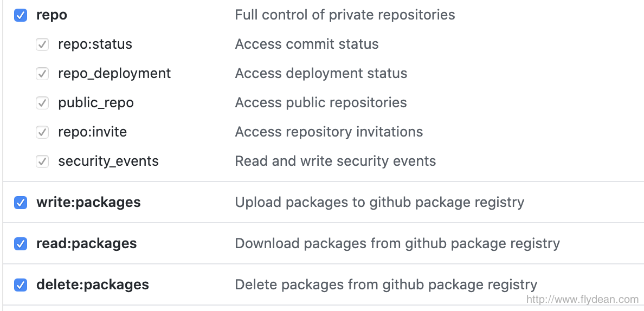644x311 pixels.
Task: Uncheck the repo scope checkbox
Action: pos(21,15)
